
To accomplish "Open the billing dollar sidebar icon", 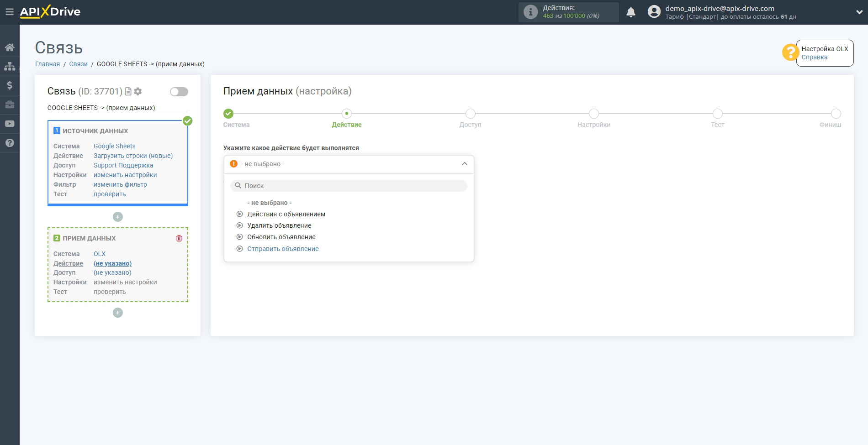I will click(x=10, y=85).
